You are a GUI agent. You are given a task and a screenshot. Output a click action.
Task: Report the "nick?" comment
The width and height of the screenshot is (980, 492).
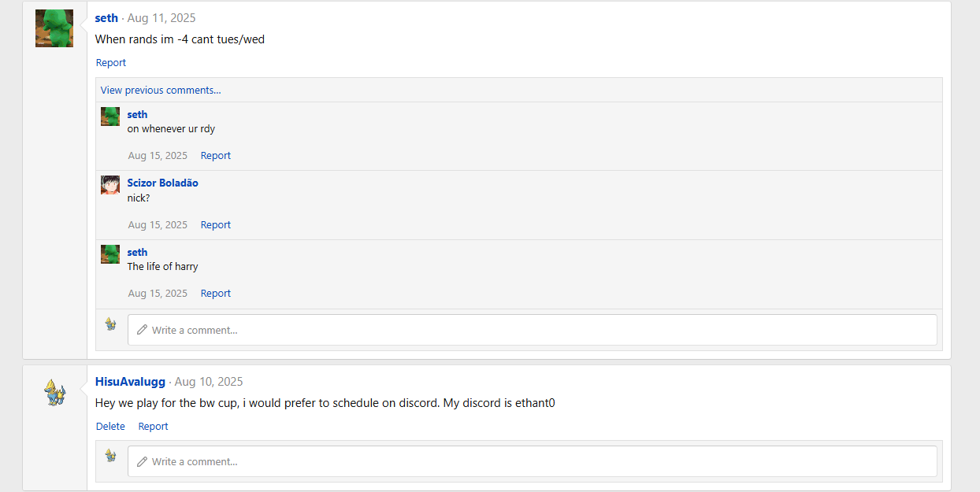pos(216,224)
